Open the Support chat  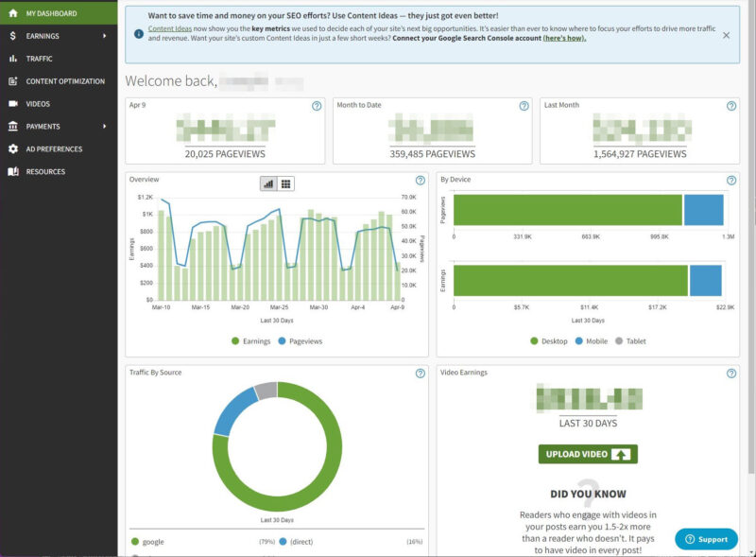(707, 538)
